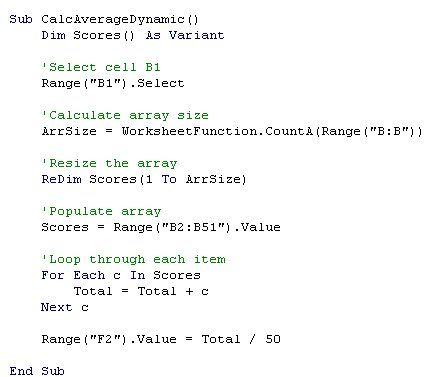Viewport: 446px width, 377px height.
Task: Click the For Each c In Scores line
Action: coord(121,275)
